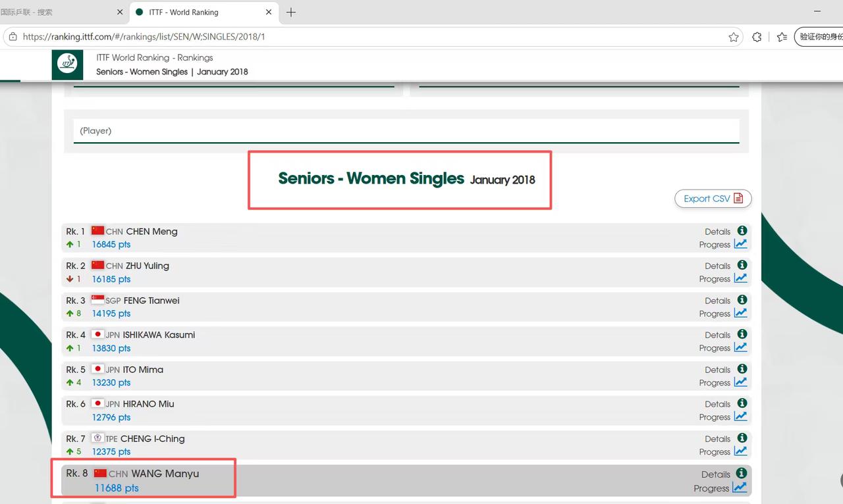Open Details info icon for ITO Mima
The image size is (843, 504).
point(742,369)
